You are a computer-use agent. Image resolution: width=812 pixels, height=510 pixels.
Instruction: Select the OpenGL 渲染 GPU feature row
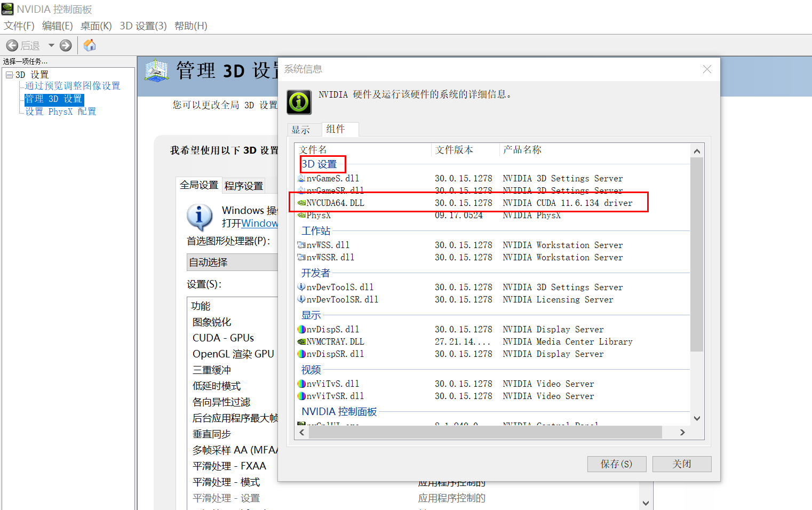pyautogui.click(x=233, y=354)
